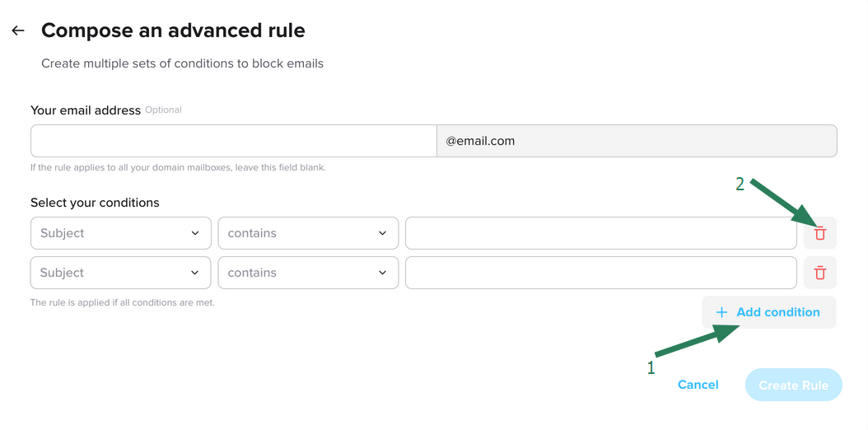The image size is (868, 430).
Task: Click the "Your email address" field label
Action: pos(86,110)
